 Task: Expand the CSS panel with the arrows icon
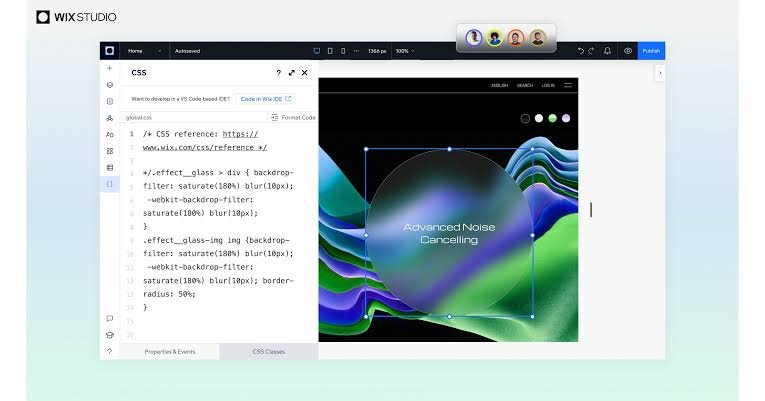(292, 73)
